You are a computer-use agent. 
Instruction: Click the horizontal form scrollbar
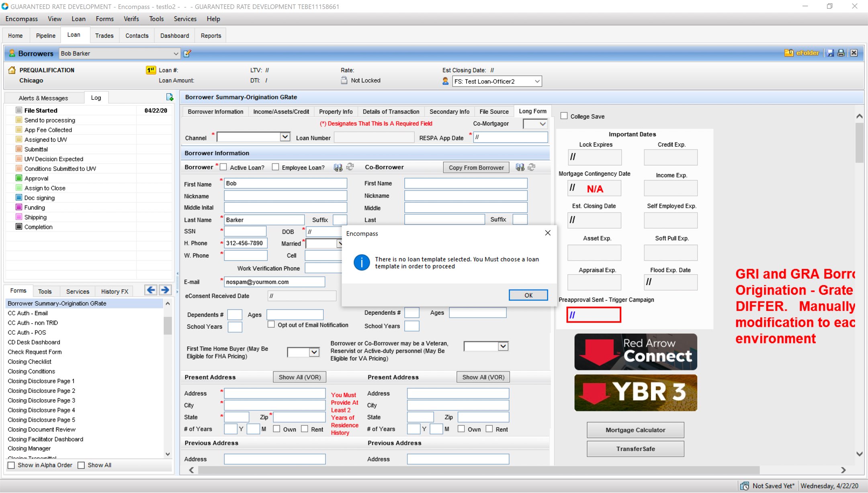pos(479,470)
